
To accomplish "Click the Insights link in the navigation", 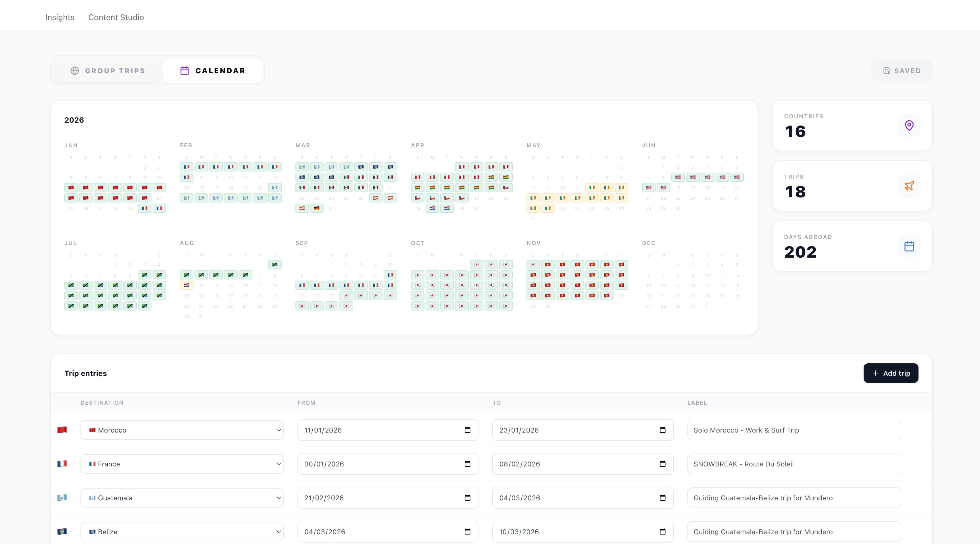I will [59, 17].
